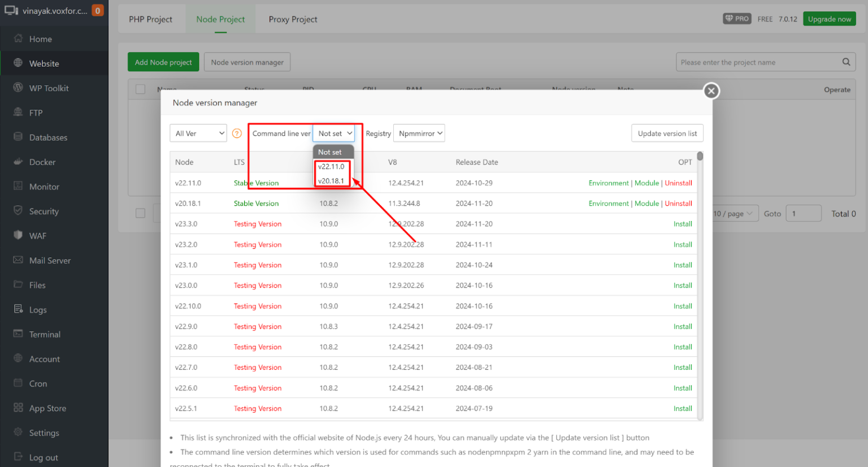Switch to the PHP Project tab

tap(151, 19)
